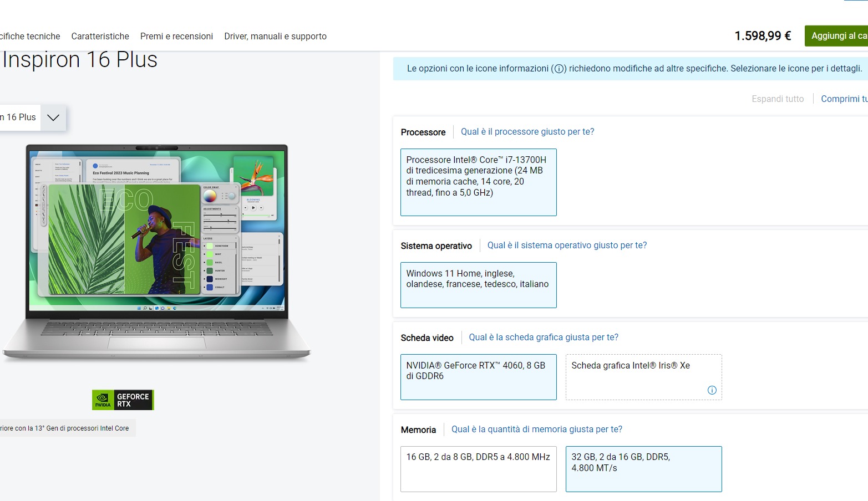
Task: Choose Intel Iris Xe graphics card option
Action: (x=644, y=377)
